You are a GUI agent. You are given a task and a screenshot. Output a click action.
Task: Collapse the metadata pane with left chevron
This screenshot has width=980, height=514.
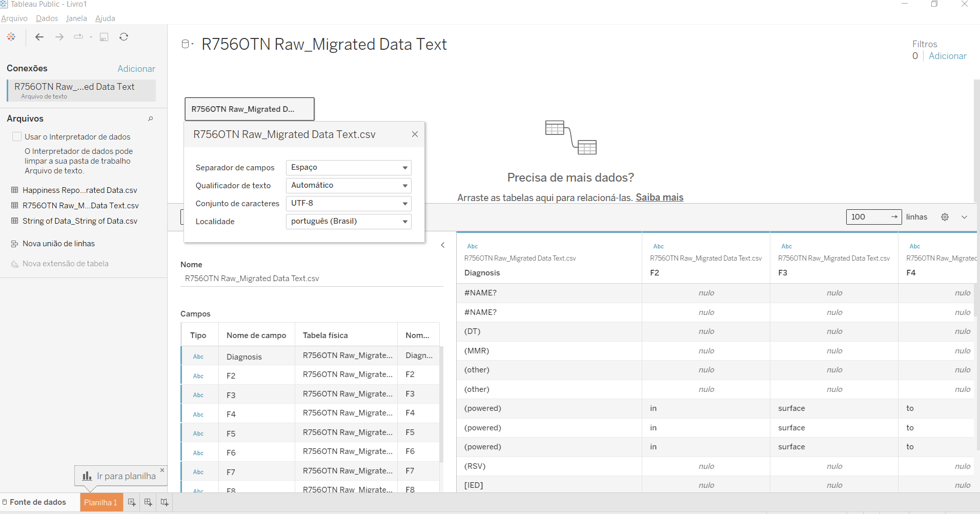(443, 245)
